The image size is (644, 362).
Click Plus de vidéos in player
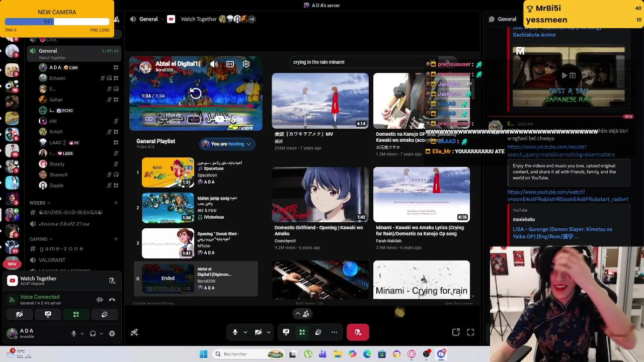click(x=173, y=119)
